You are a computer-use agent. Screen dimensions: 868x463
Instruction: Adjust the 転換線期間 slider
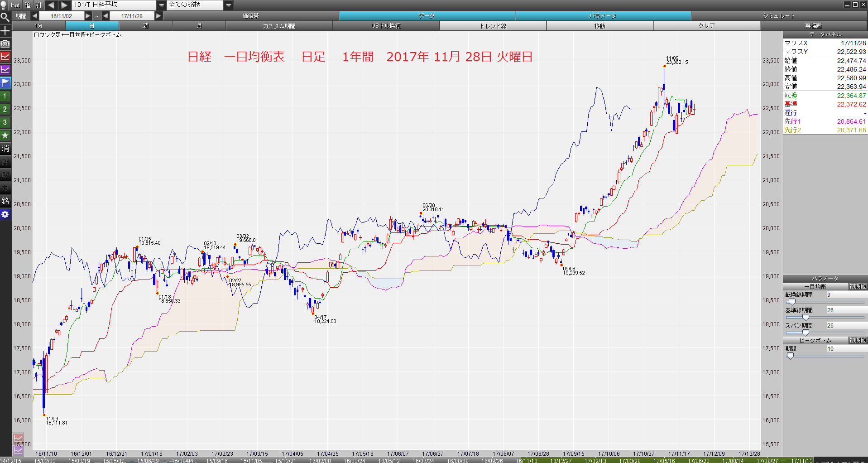point(825,302)
